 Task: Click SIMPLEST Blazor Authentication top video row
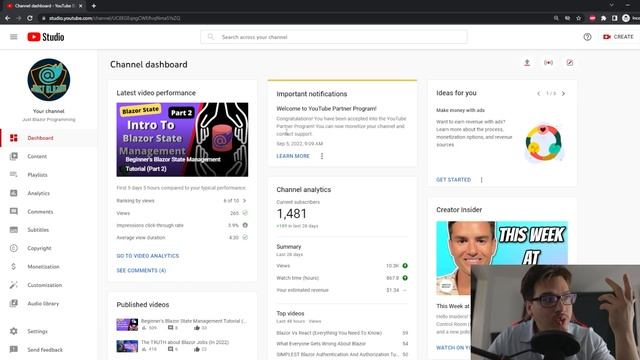pyautogui.click(x=342, y=354)
